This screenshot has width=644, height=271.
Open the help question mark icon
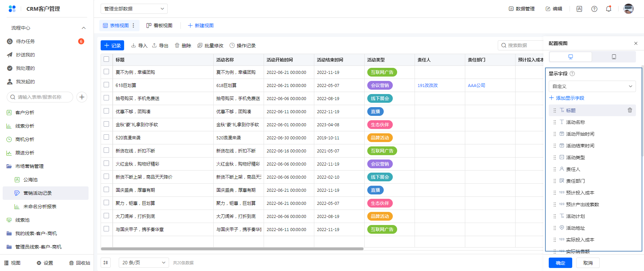coord(594,9)
